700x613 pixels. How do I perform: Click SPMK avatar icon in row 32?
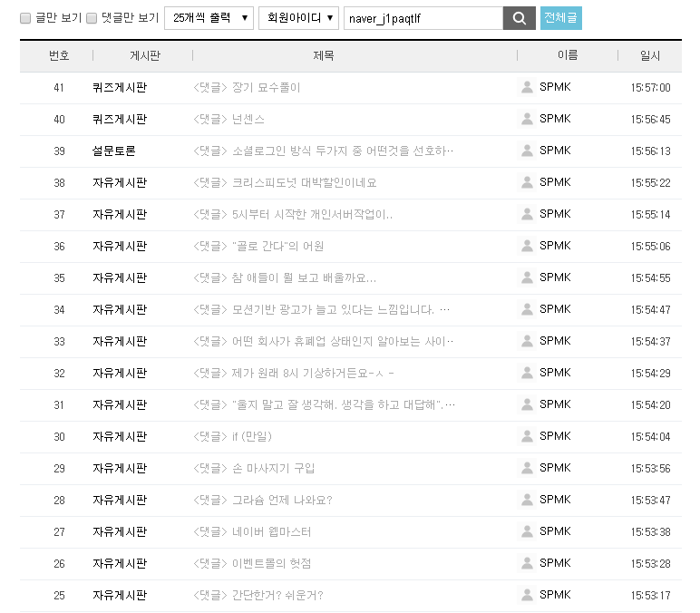coord(527,373)
